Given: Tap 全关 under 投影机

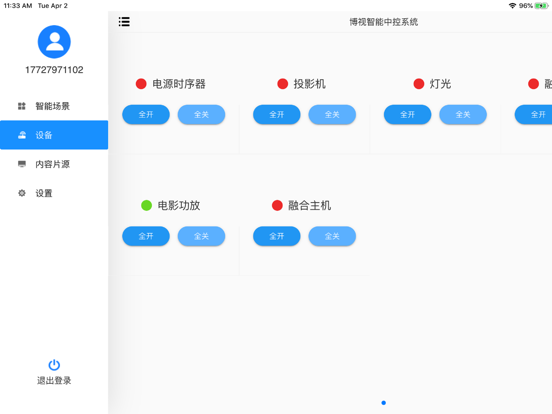Looking at the screenshot, I should (332, 114).
